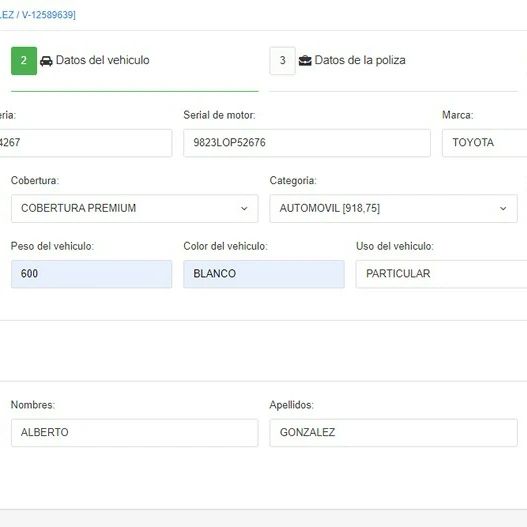Click the serial field ending in 4267

point(86,143)
